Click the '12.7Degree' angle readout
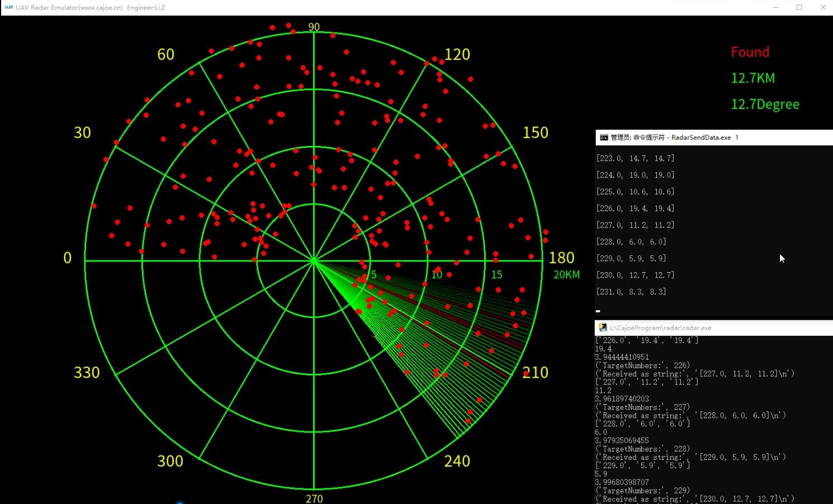Screen dimensions: 833x504 click(x=765, y=104)
